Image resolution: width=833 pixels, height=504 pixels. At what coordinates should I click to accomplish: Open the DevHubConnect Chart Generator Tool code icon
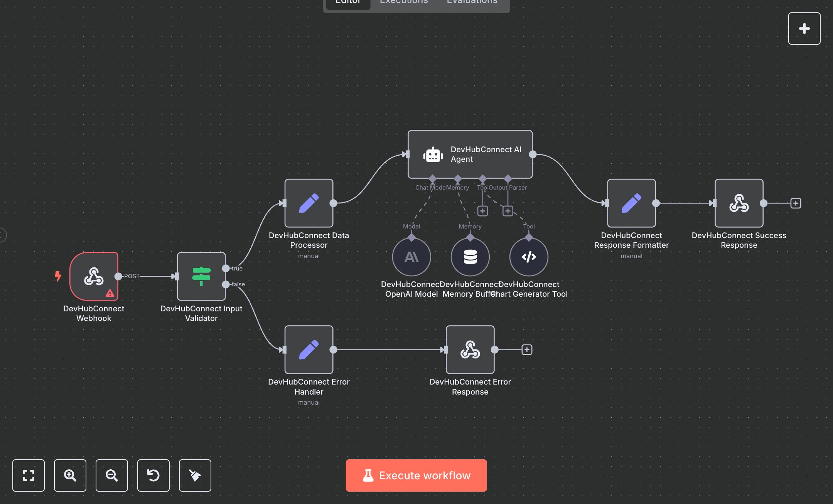(x=529, y=257)
